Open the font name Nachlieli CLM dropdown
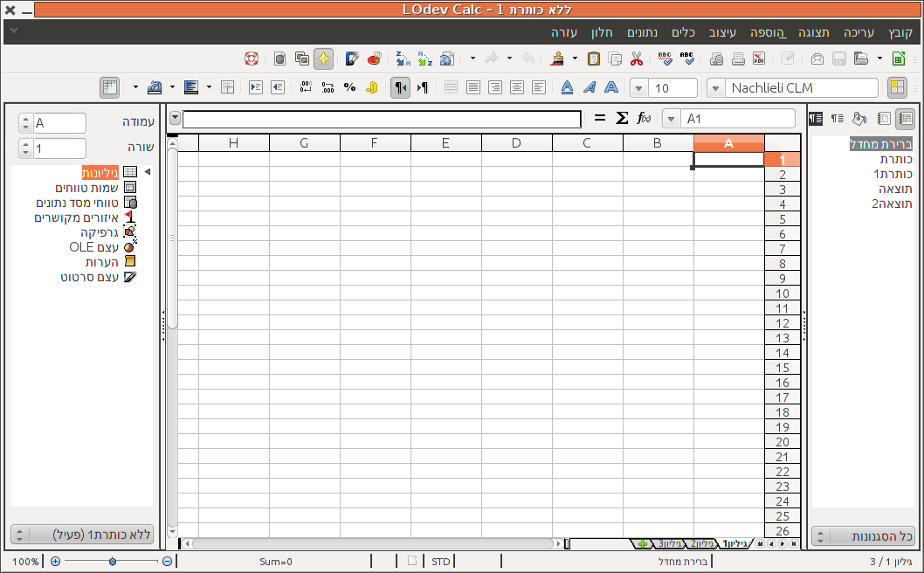Image resolution: width=924 pixels, height=573 pixels. point(716,88)
